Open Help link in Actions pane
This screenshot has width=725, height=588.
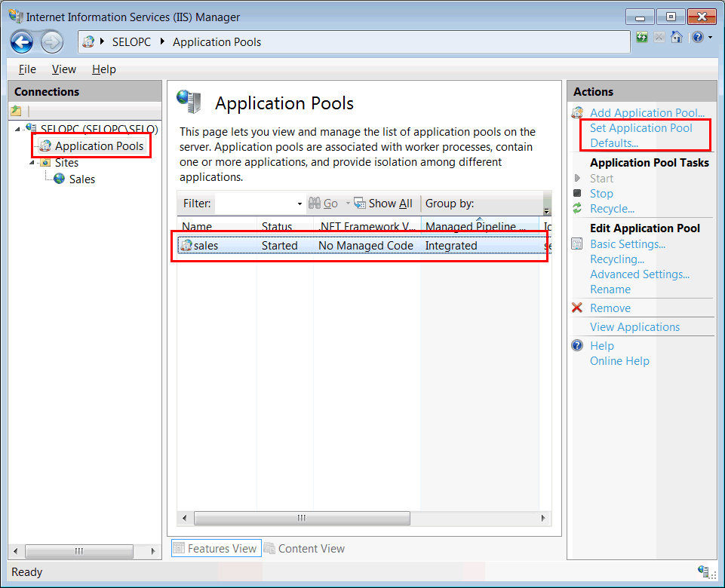tap(602, 346)
